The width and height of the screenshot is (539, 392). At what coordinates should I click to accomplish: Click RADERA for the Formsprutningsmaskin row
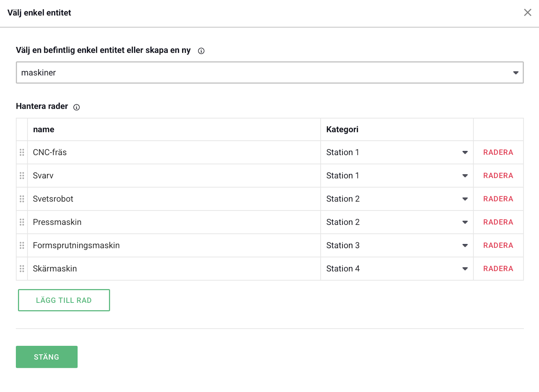[498, 245]
